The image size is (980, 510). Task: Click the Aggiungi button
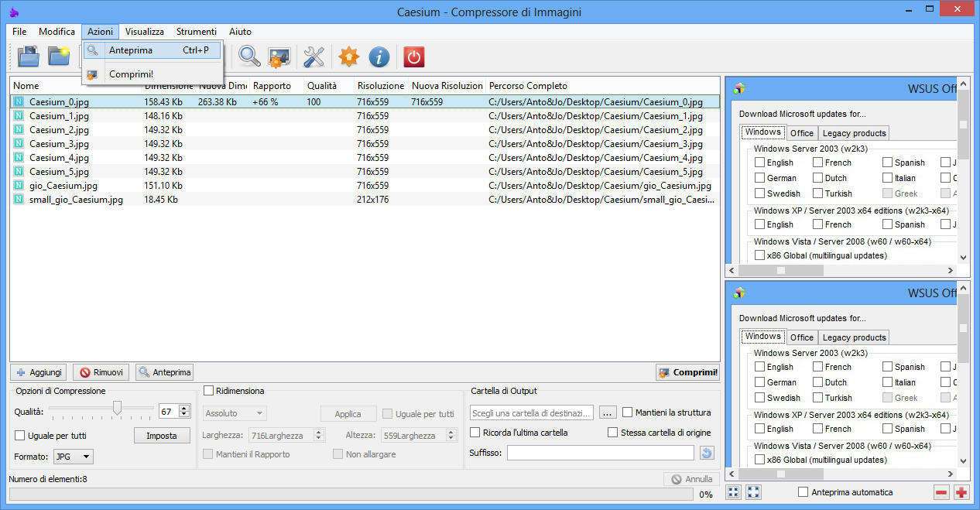pyautogui.click(x=38, y=372)
